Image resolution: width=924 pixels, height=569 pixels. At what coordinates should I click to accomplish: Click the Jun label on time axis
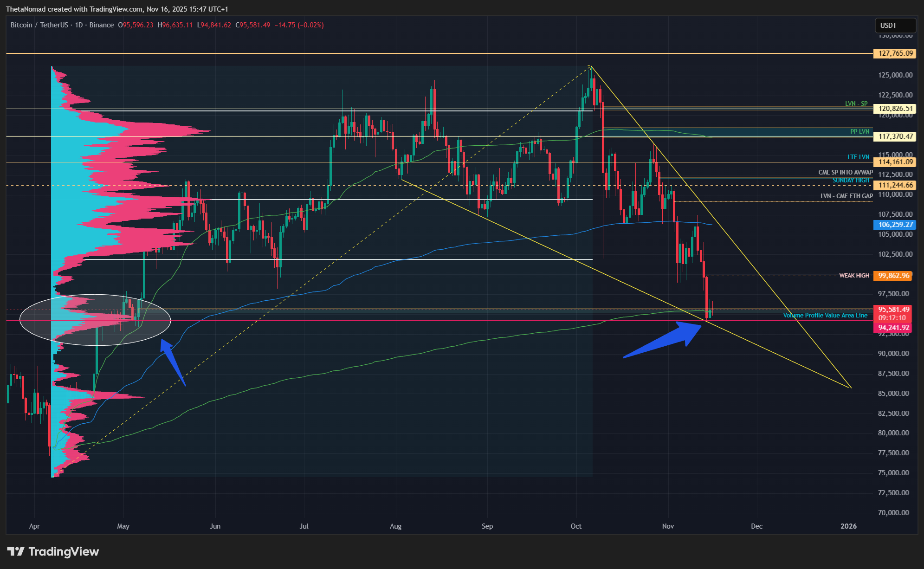pyautogui.click(x=215, y=526)
